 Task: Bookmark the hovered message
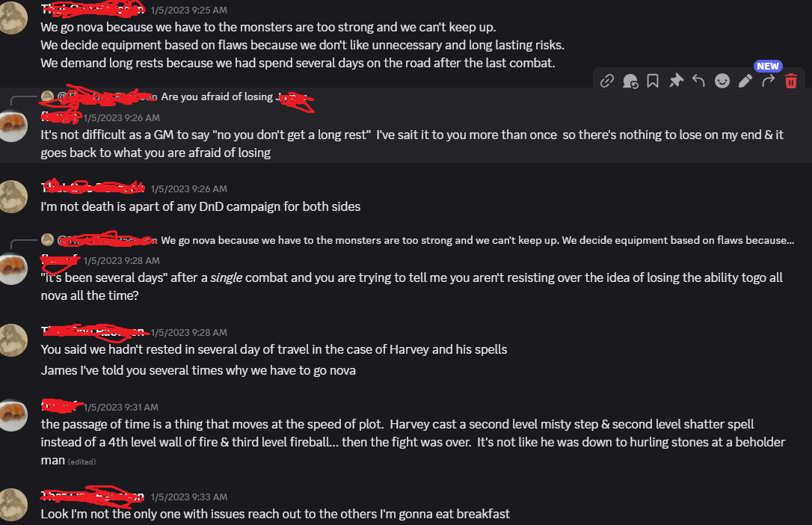pyautogui.click(x=653, y=81)
